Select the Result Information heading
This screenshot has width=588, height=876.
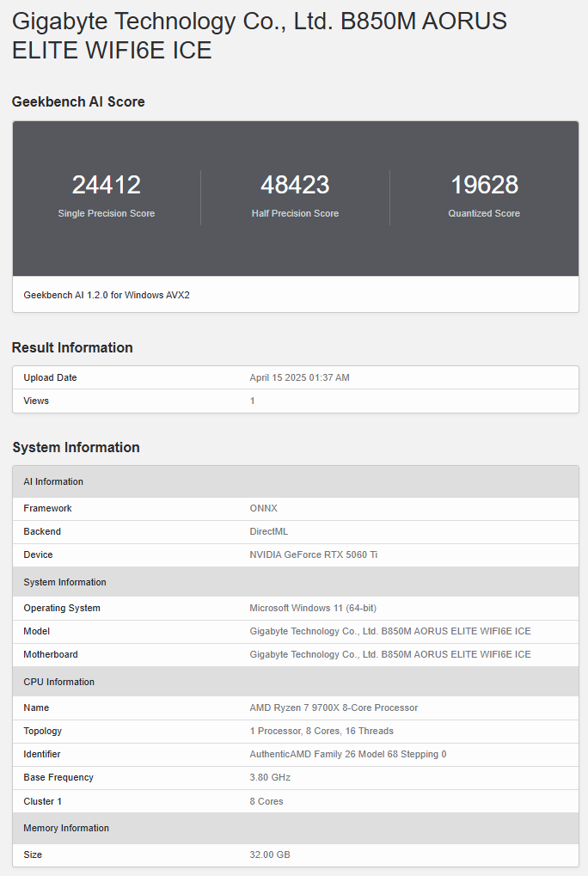72,347
